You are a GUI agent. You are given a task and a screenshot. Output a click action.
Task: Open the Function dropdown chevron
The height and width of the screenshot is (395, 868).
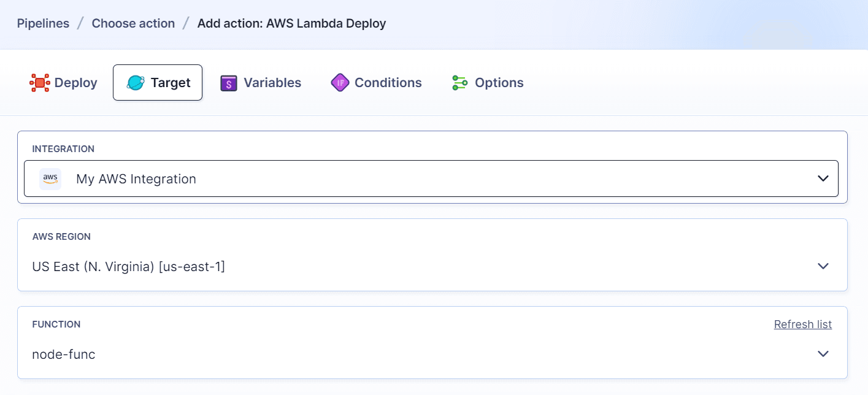tap(823, 354)
